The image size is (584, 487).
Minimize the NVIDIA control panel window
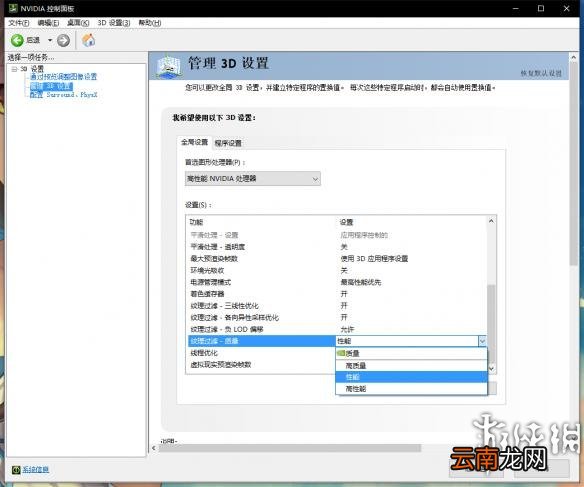pos(516,8)
